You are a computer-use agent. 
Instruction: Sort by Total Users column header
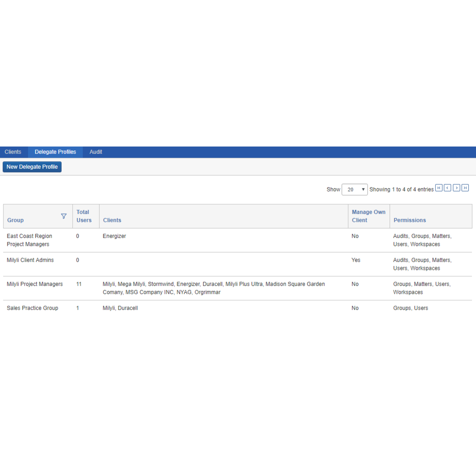[x=84, y=216]
